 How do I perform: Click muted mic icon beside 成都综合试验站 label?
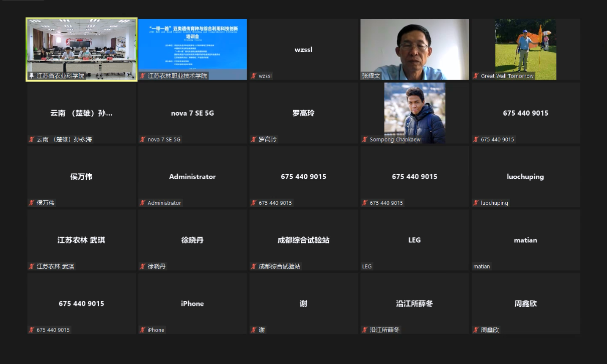pos(254,266)
